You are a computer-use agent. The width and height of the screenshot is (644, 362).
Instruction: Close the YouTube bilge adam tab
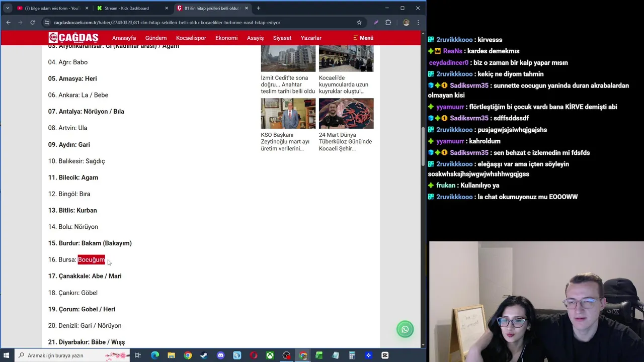point(87,8)
